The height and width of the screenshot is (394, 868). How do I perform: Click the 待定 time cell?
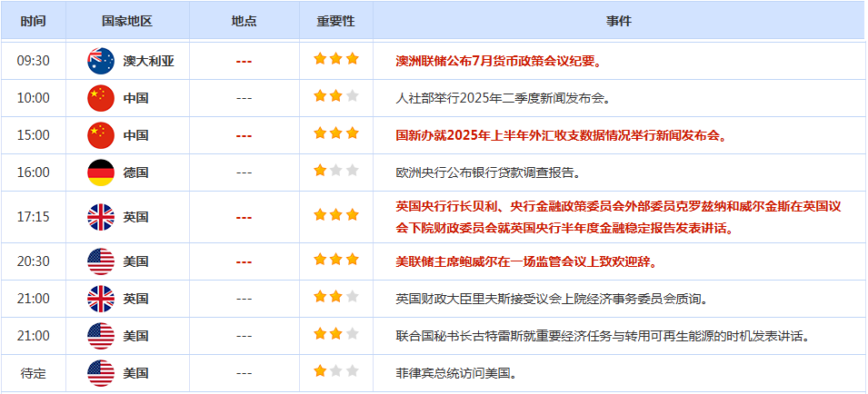[34, 373]
